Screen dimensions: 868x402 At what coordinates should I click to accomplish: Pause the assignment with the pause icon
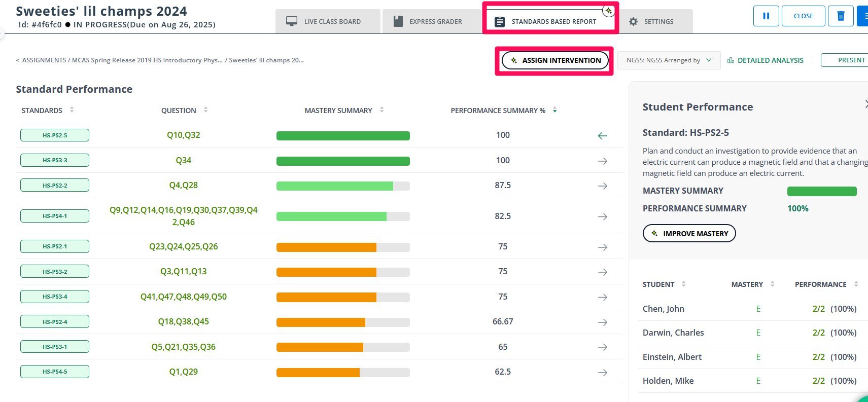click(x=766, y=16)
